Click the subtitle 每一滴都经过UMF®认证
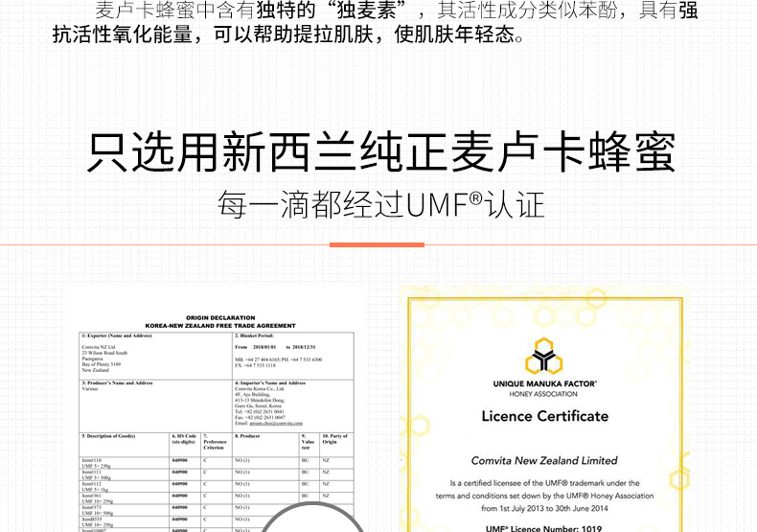757x532 pixels. pyautogui.click(x=379, y=206)
